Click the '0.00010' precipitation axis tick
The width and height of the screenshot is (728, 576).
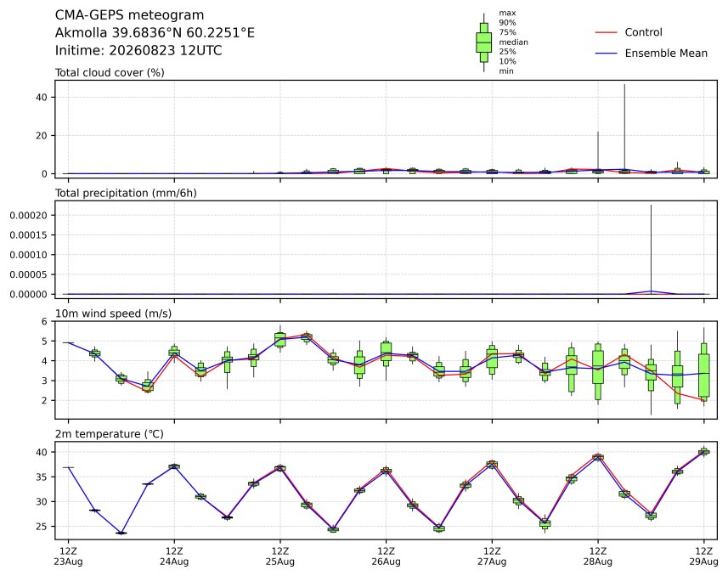(x=28, y=255)
